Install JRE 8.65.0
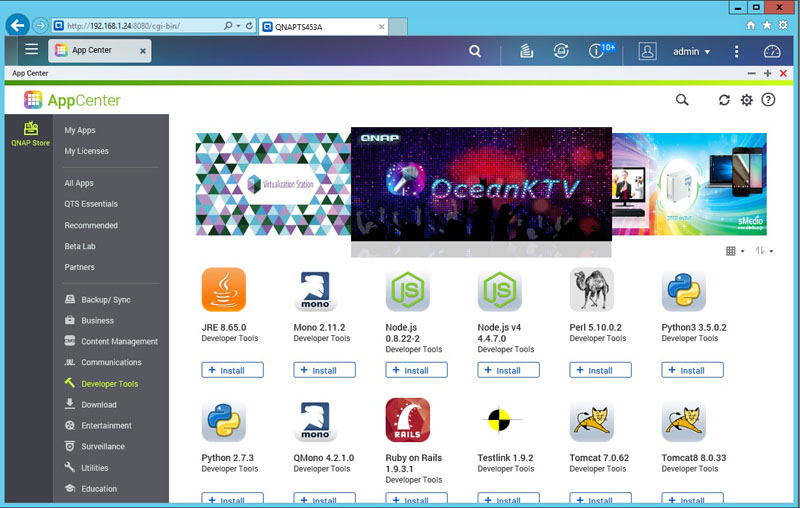The width and height of the screenshot is (800, 508). (233, 370)
